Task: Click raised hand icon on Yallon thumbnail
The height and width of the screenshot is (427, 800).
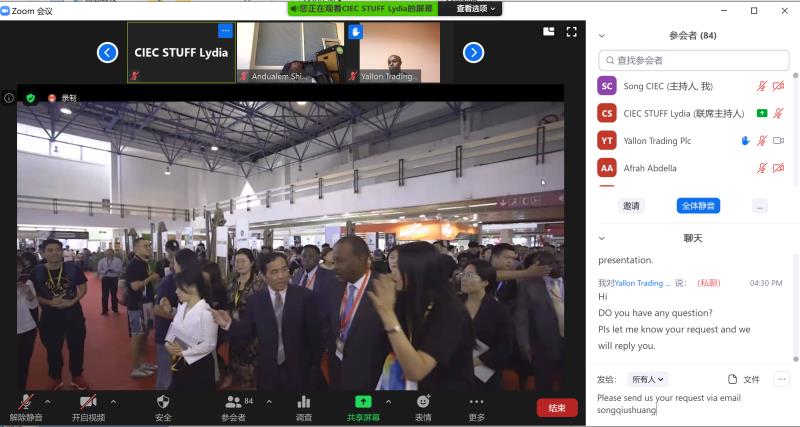Action: click(356, 32)
